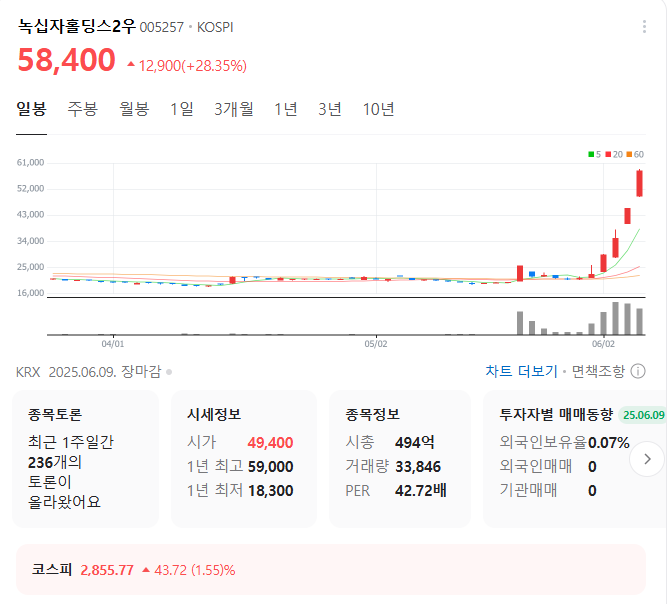Click the 시총 value 494억

[x=415, y=443]
